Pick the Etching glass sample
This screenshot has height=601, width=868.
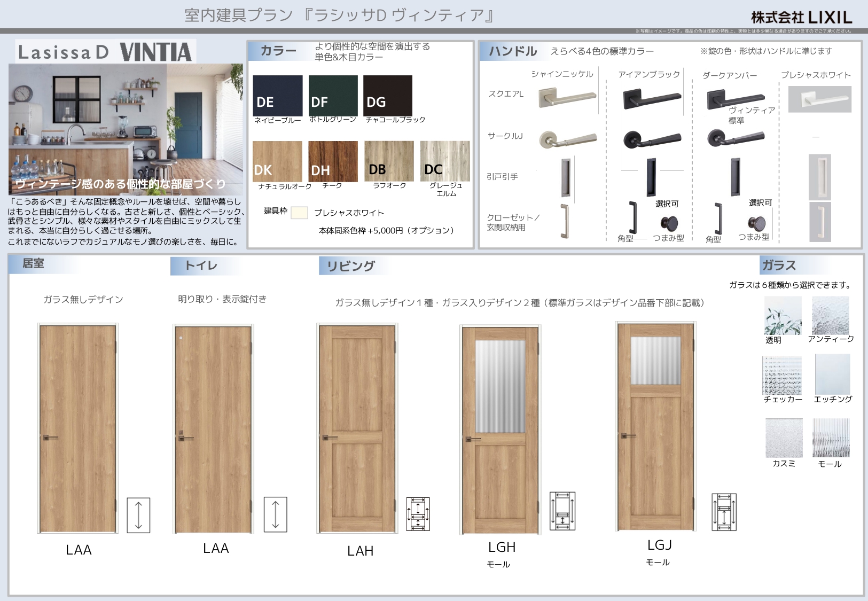pos(833,374)
